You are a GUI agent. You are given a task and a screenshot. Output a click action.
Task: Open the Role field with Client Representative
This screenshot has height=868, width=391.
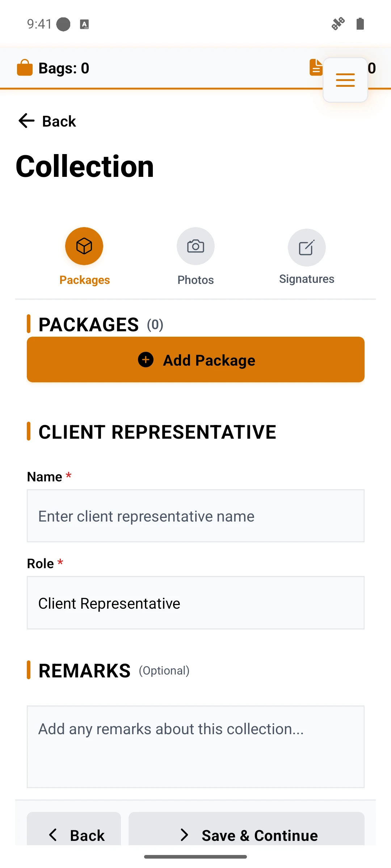pos(195,603)
